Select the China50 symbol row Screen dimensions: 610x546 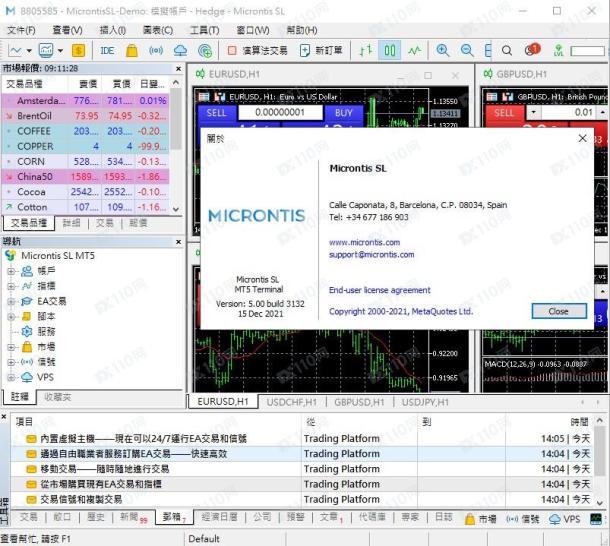coord(86,177)
